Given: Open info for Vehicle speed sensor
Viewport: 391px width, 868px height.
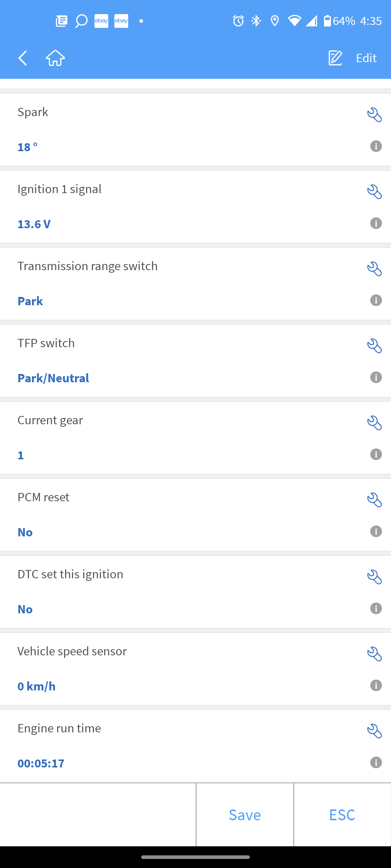Looking at the screenshot, I should tap(376, 685).
